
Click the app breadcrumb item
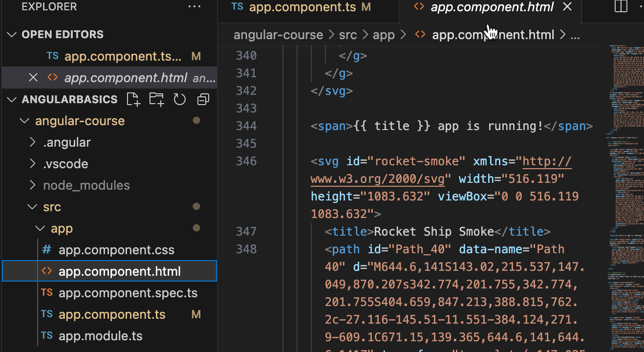coord(384,34)
